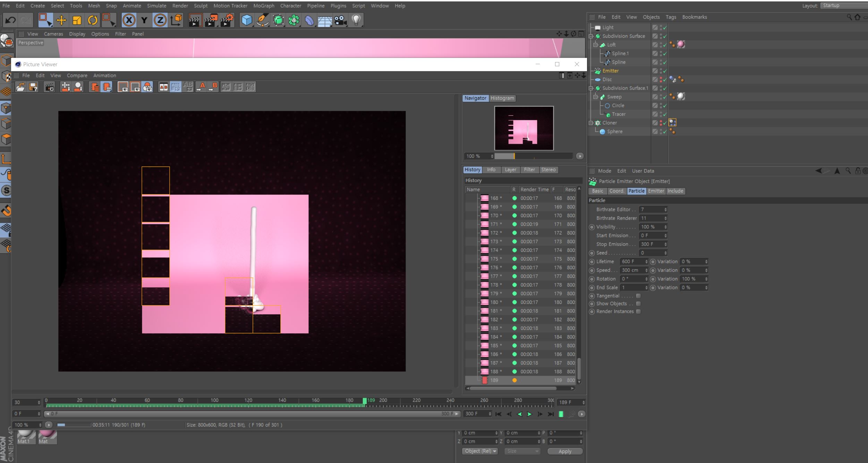Click frame 189 timeline marker
The height and width of the screenshot is (463, 868).
[x=365, y=401]
